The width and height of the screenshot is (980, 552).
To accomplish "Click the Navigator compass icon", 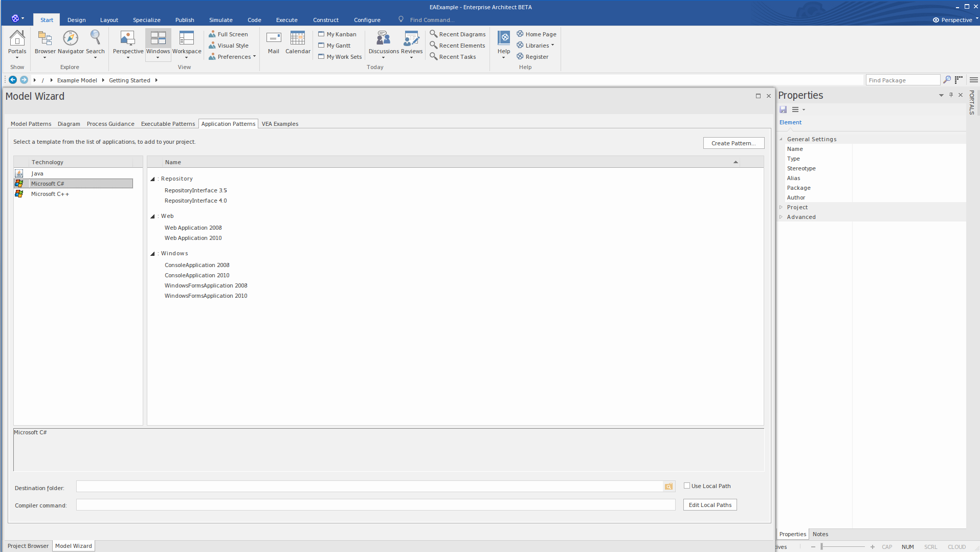I will click(x=71, y=38).
